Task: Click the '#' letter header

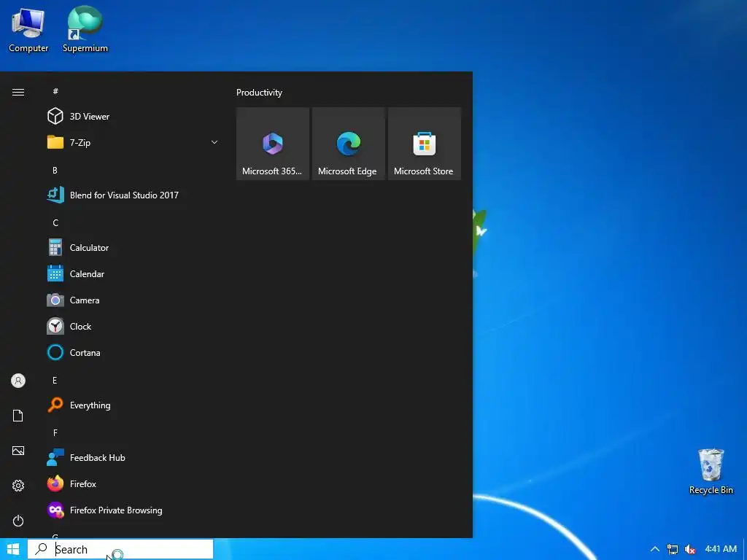Action: 55,91
